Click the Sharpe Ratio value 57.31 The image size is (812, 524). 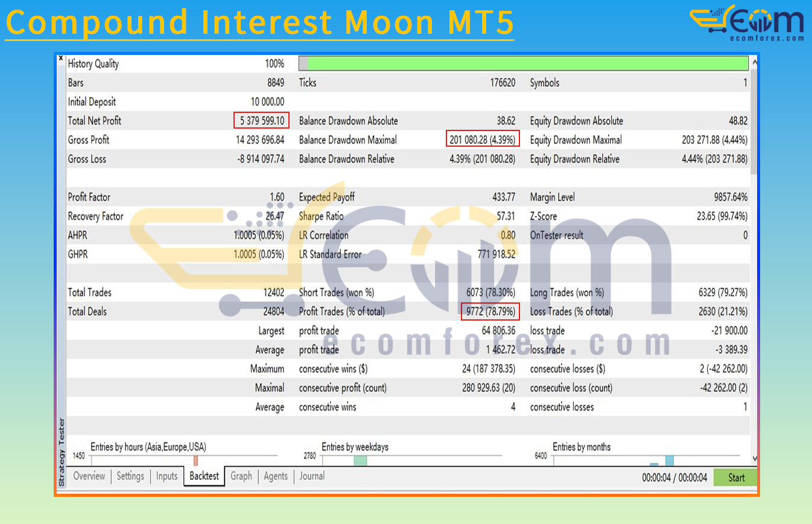click(506, 216)
